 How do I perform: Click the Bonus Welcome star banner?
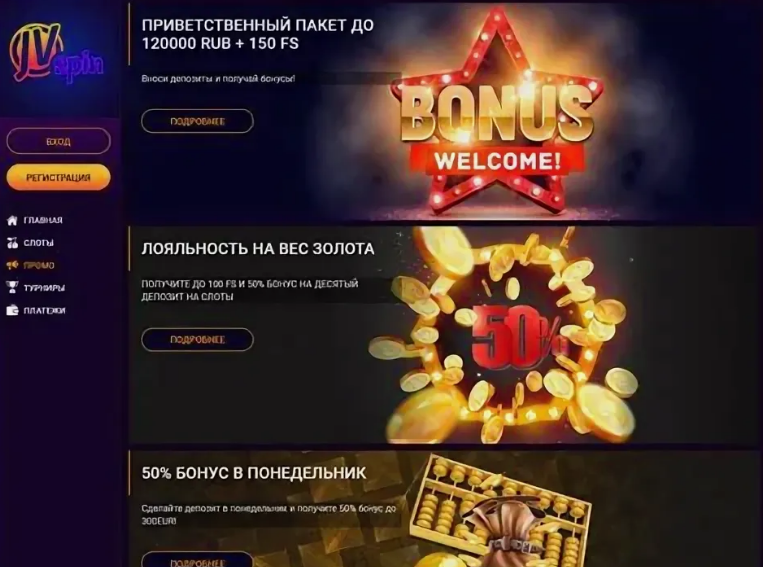(496, 112)
